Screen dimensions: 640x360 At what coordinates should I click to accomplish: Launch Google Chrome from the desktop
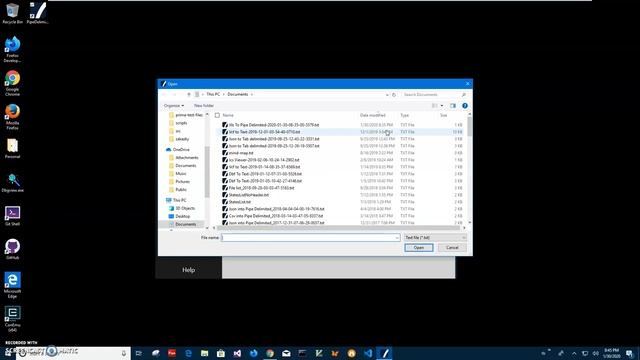(x=12, y=83)
